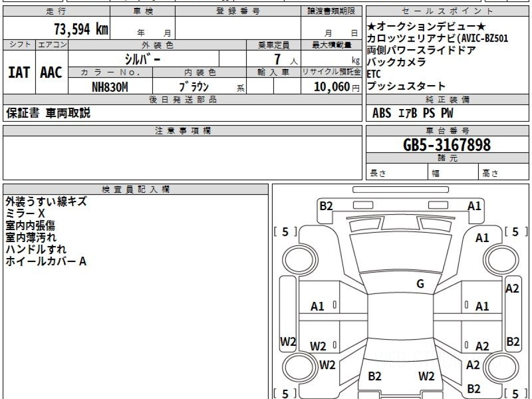This screenshot has height=399, width=532.
Task: Click the 注意事項欄 heading
Action: [x=183, y=131]
